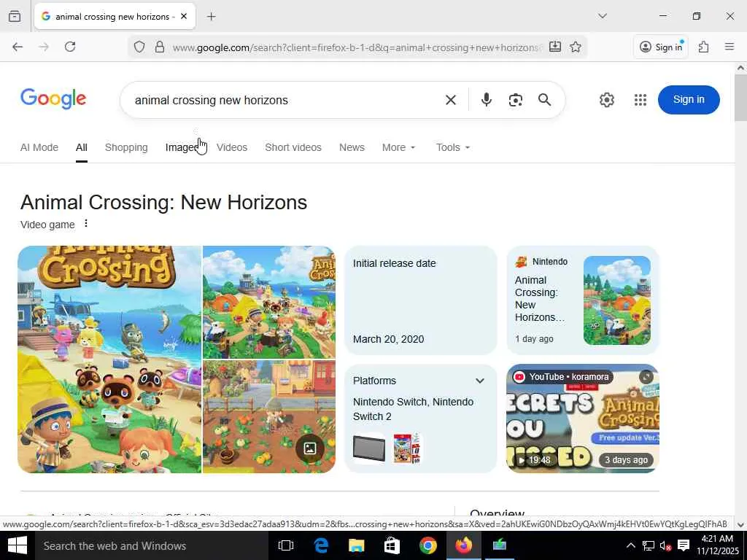Switch to the Images tab
The height and width of the screenshot is (560, 747).
182,147
